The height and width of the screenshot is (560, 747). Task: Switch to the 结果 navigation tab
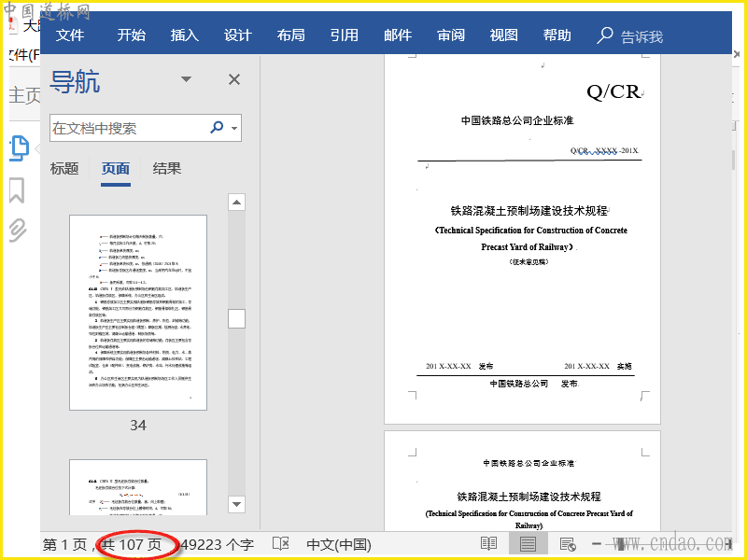click(167, 169)
